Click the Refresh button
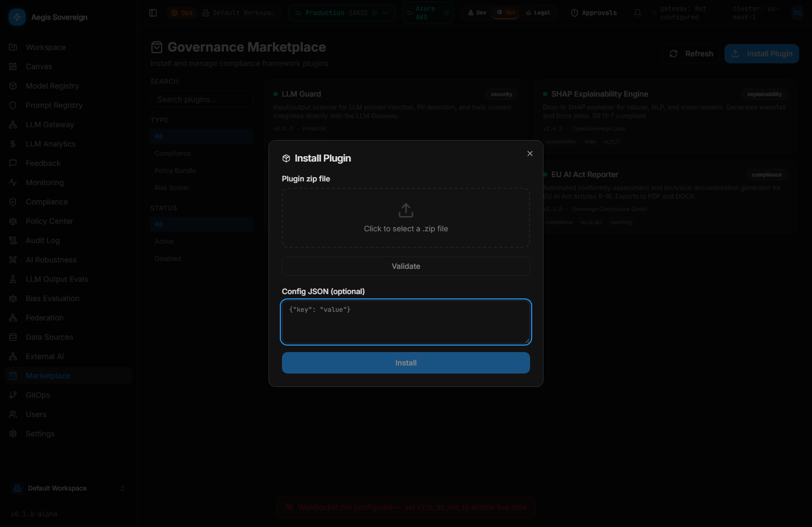 point(691,54)
